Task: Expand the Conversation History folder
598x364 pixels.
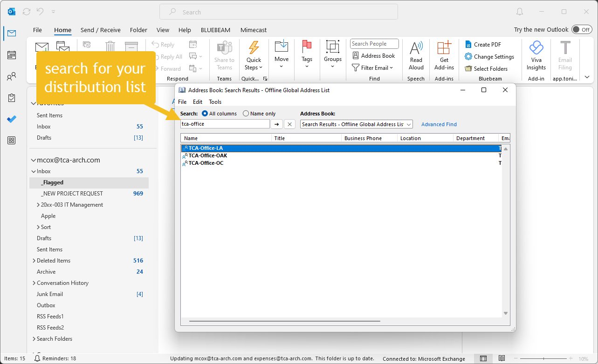Action: point(34,283)
